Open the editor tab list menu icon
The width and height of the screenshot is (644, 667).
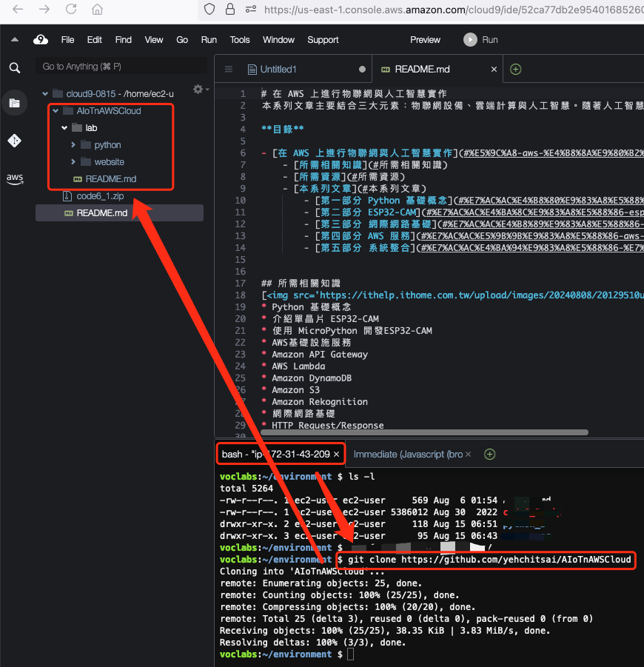229,69
